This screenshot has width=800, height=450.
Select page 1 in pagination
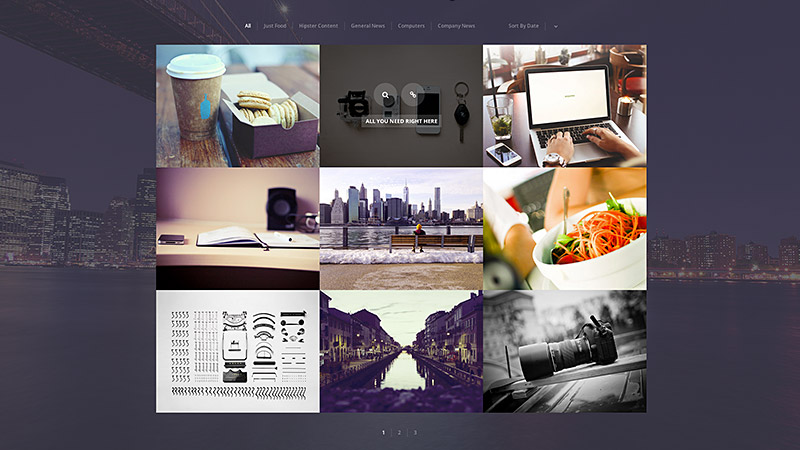tap(383, 432)
